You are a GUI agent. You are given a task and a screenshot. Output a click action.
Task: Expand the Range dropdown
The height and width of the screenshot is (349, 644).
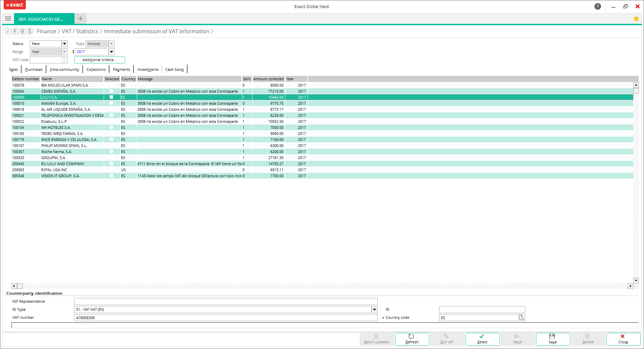tap(64, 52)
